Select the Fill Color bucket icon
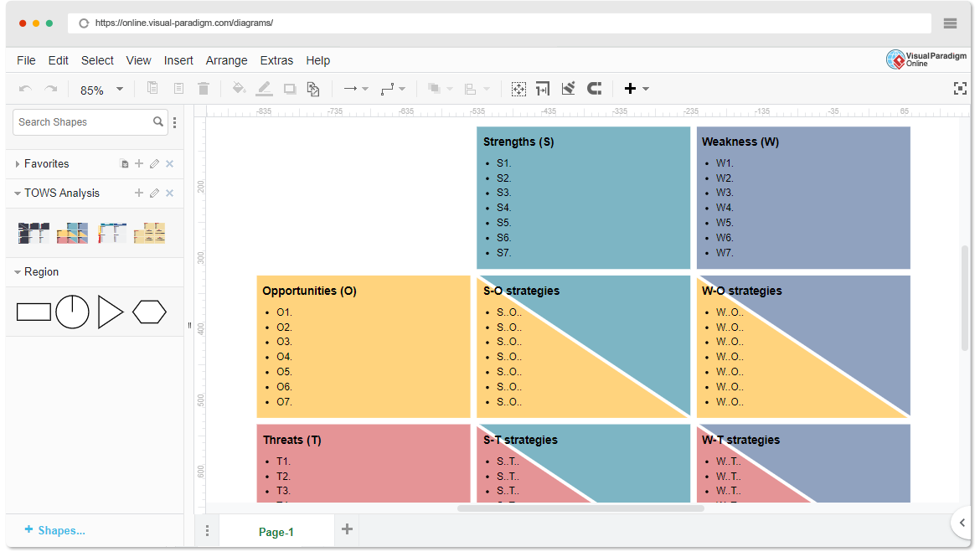Image resolution: width=980 pixels, height=557 pixels. click(x=238, y=88)
